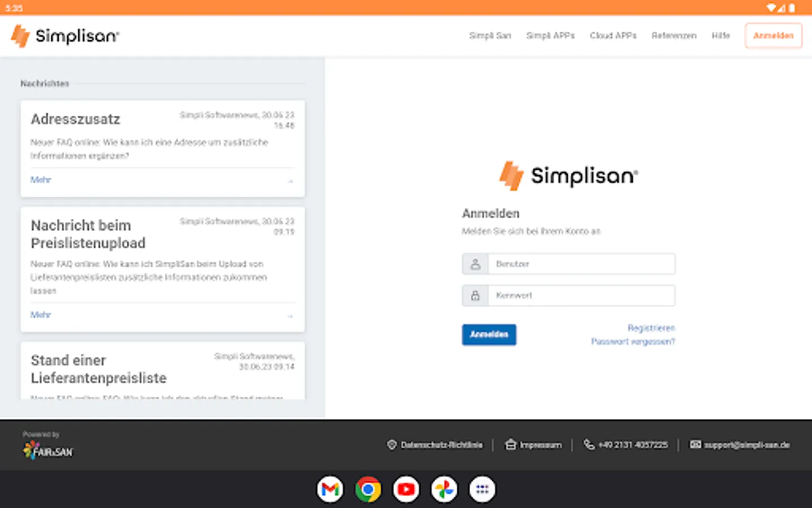
Task: Click the blue Anmelden login button
Action: click(x=489, y=335)
